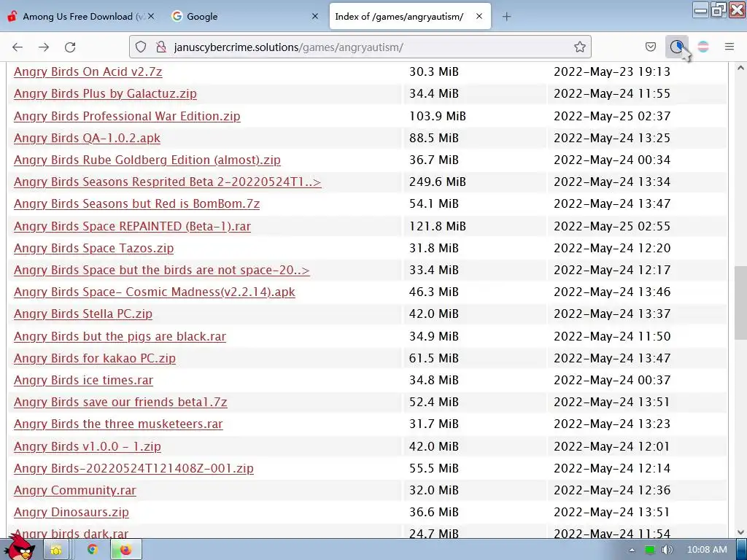Download Angry Birds On Acid v2.7z

(x=88, y=71)
